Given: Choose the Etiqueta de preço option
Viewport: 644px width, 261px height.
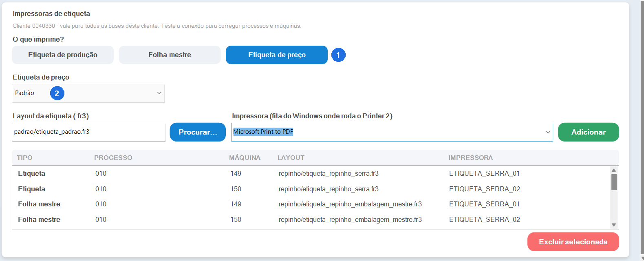Looking at the screenshot, I should 277,55.
